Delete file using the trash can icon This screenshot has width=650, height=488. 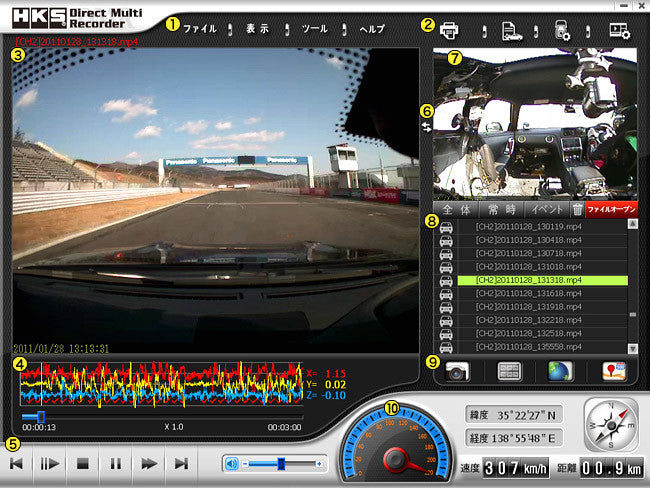(x=577, y=209)
